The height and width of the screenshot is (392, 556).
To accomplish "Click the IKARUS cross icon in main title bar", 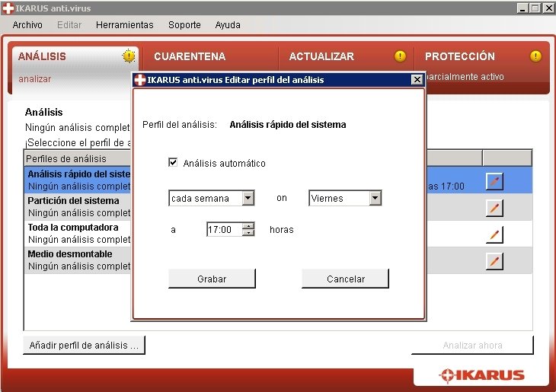I will coord(8,8).
